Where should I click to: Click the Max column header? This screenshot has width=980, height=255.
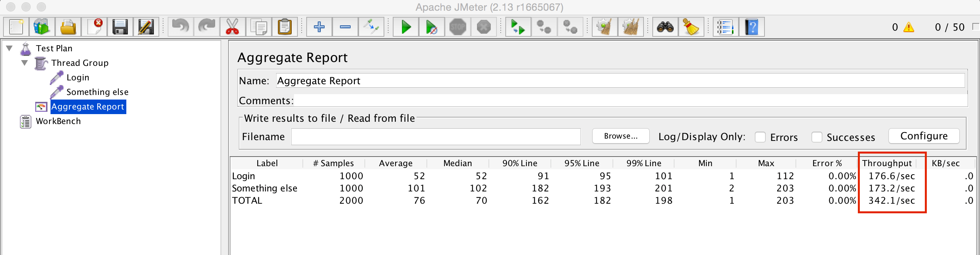click(766, 163)
